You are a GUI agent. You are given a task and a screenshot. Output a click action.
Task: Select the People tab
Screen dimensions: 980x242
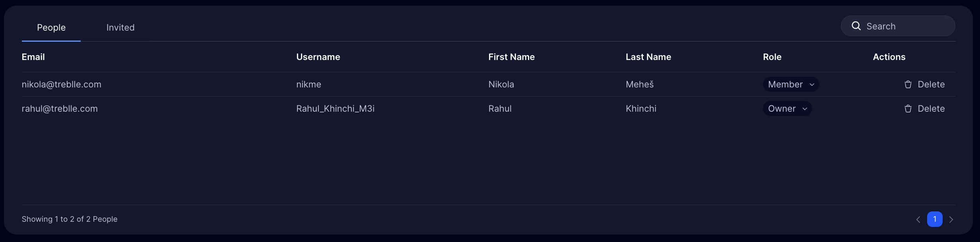51,27
